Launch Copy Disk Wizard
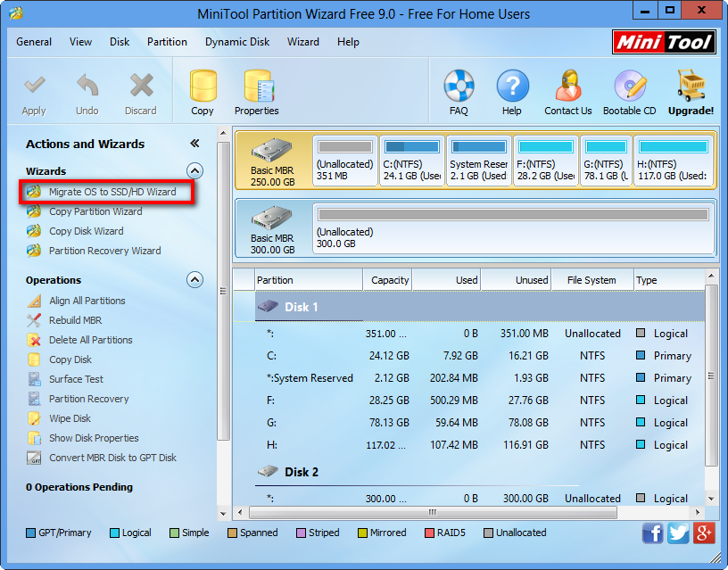728x570 pixels. pyautogui.click(x=87, y=231)
